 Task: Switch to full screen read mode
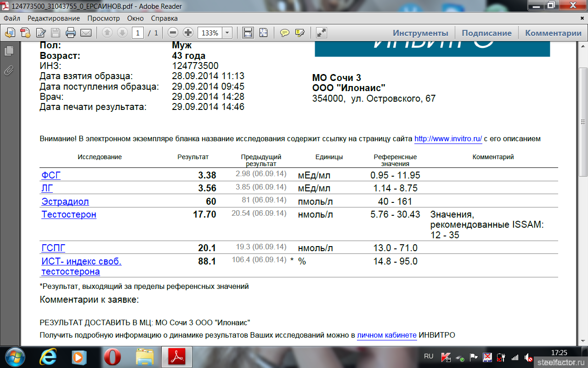click(x=322, y=33)
